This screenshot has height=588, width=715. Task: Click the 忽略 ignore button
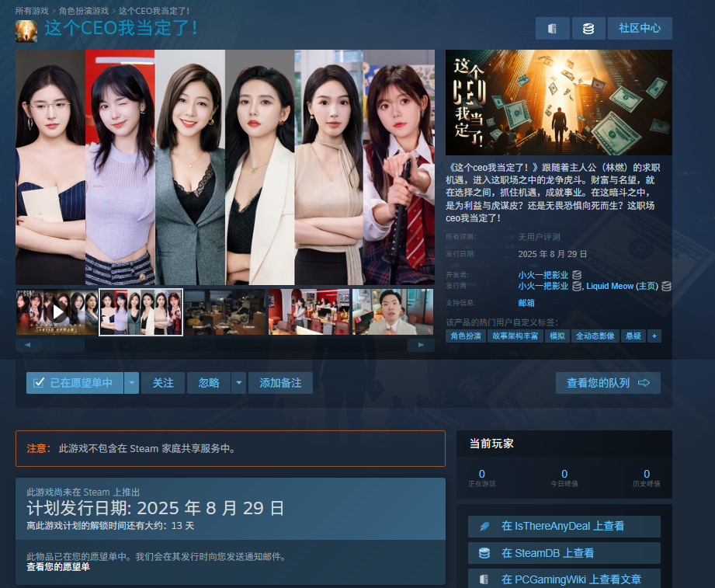point(209,383)
